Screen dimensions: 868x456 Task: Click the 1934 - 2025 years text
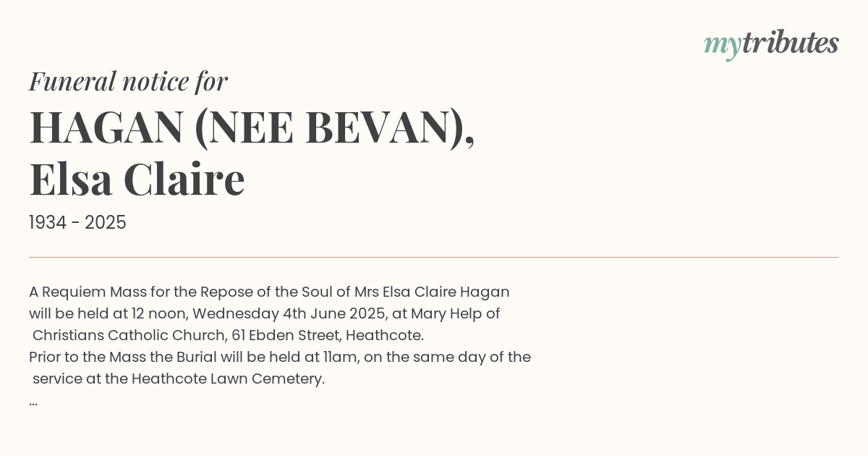click(x=77, y=223)
